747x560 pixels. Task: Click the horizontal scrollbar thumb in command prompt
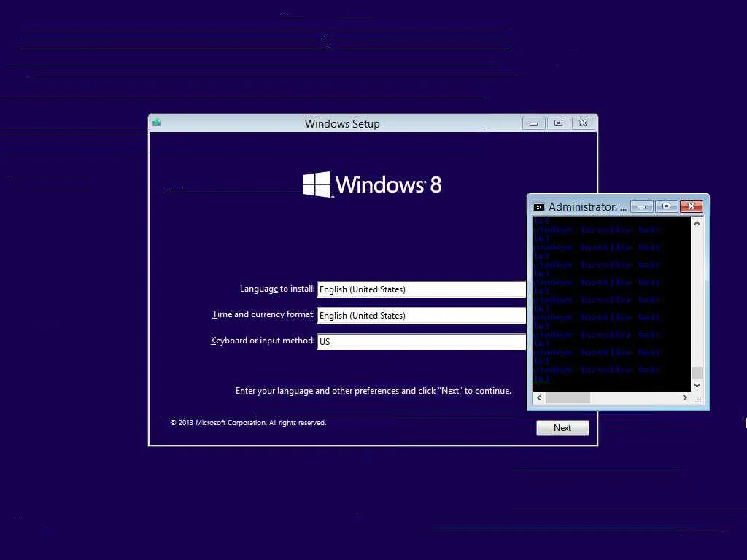[568, 397]
